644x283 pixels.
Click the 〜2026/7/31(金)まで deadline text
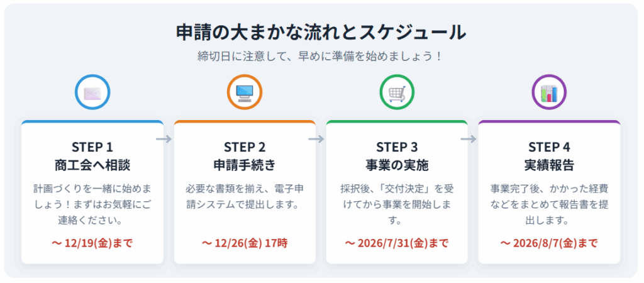[x=397, y=243]
